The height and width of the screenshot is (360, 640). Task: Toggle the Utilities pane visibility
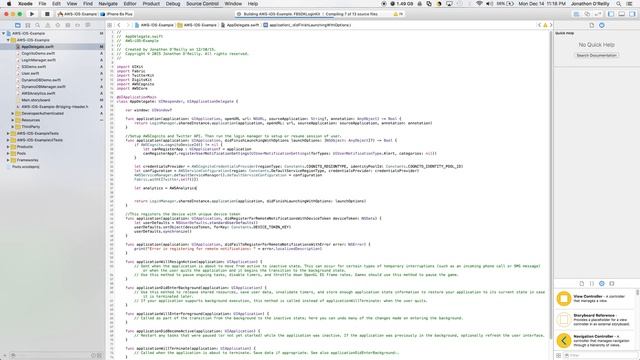coord(632,14)
